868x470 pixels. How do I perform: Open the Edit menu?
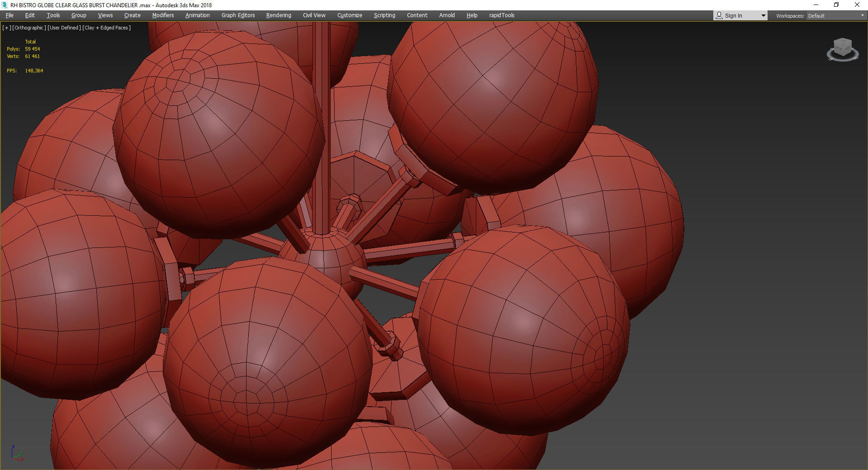pos(30,15)
